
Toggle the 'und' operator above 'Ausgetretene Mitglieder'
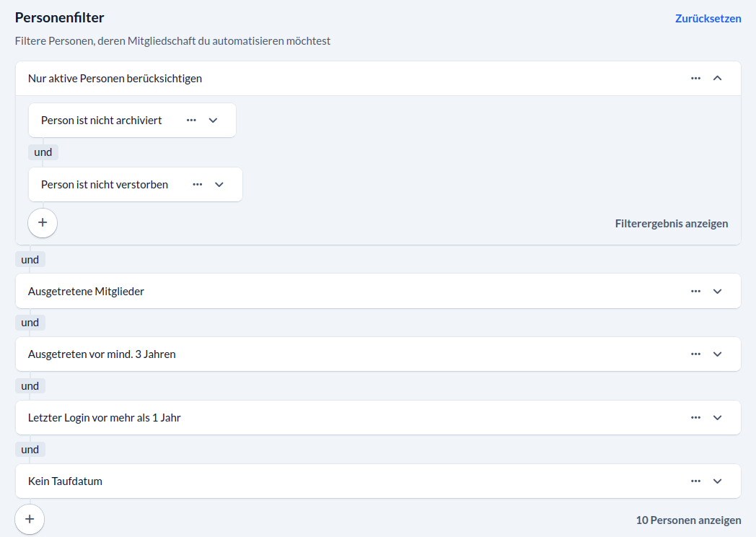click(30, 259)
